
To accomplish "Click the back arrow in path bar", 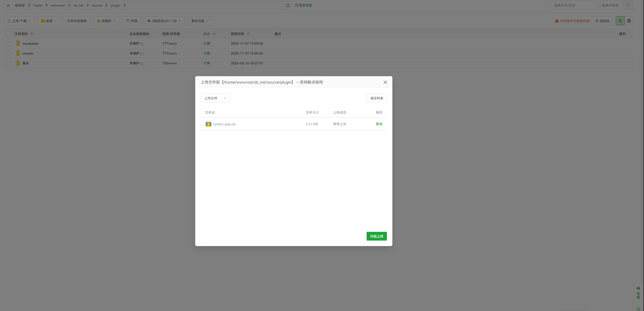I will [x=8, y=5].
